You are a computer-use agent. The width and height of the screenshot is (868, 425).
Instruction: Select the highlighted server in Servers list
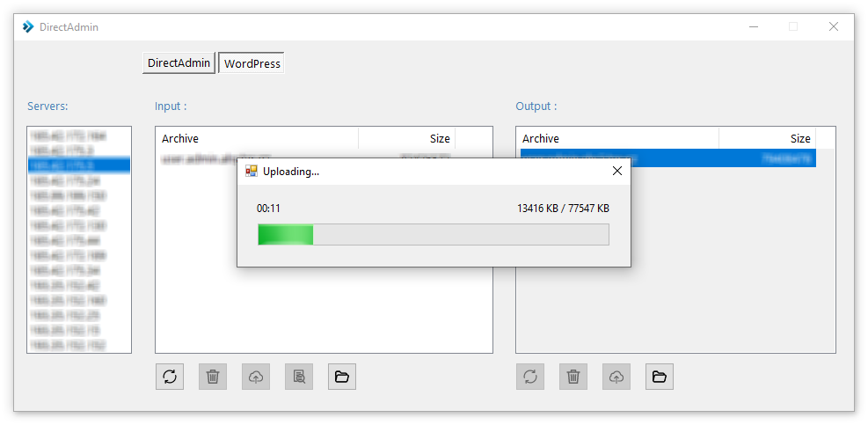(79, 165)
